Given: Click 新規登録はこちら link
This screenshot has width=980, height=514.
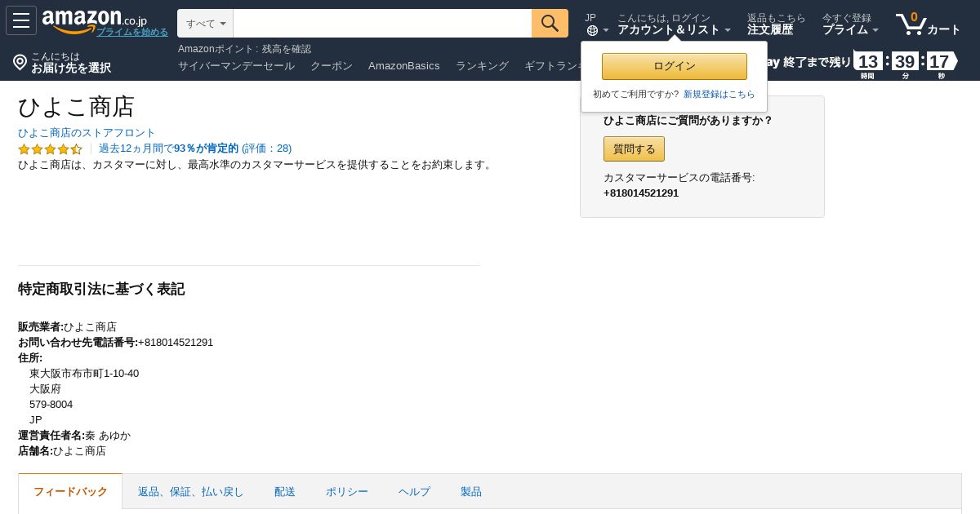Looking at the screenshot, I should click(x=719, y=94).
